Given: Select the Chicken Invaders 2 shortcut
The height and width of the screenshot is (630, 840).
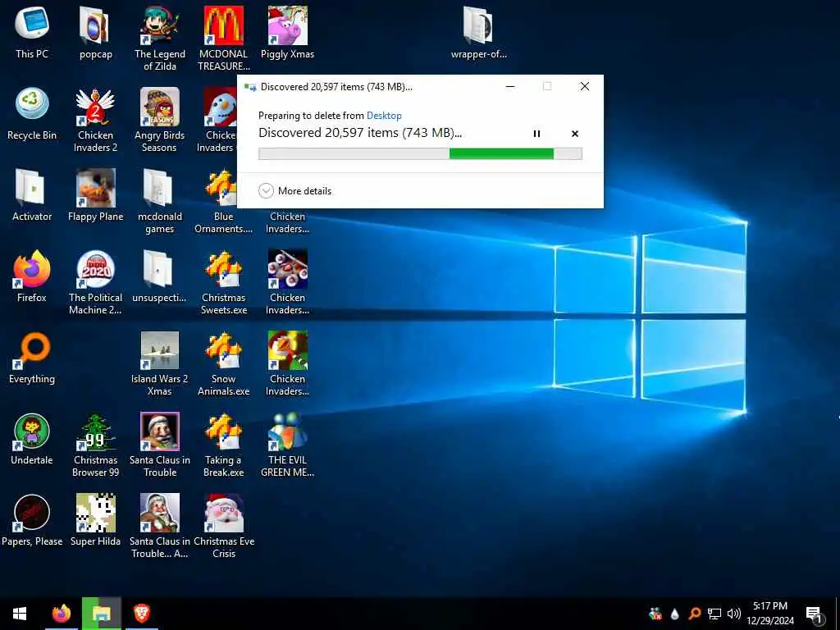Looking at the screenshot, I should click(x=95, y=119).
